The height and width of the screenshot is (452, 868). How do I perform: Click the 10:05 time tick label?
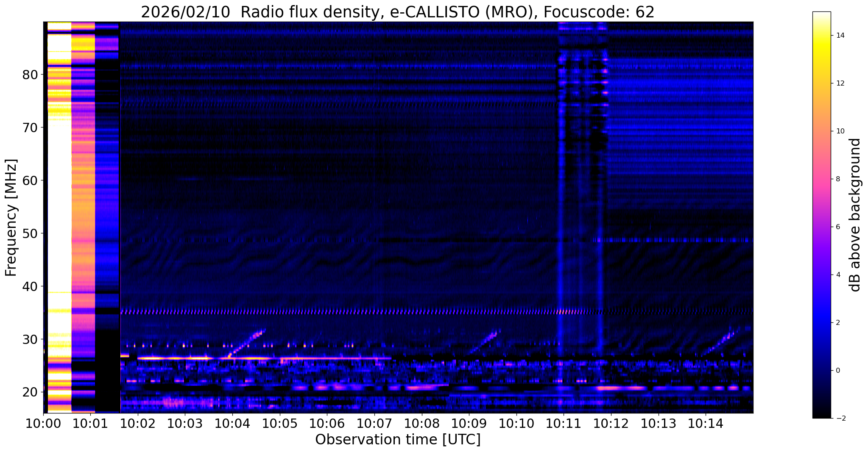pos(279,423)
